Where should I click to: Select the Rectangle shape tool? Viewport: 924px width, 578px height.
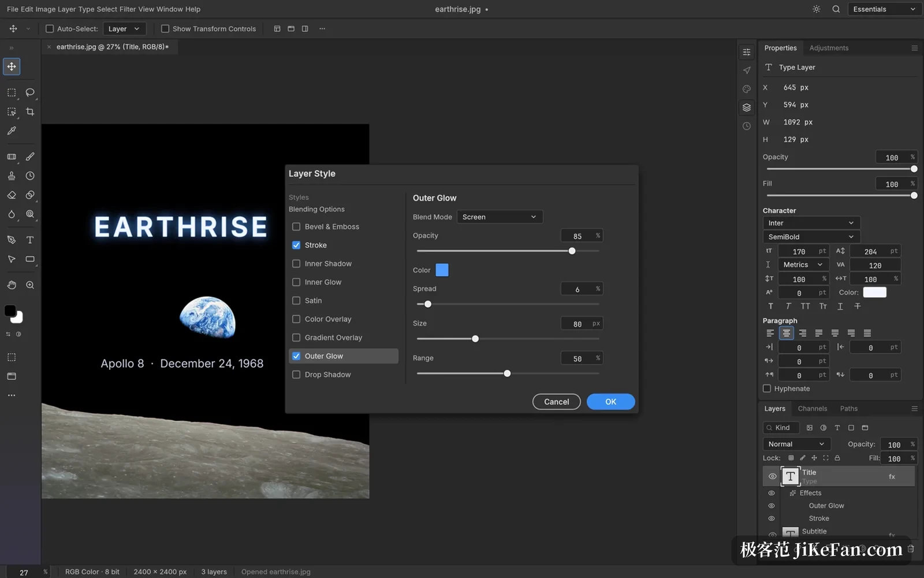pos(30,259)
